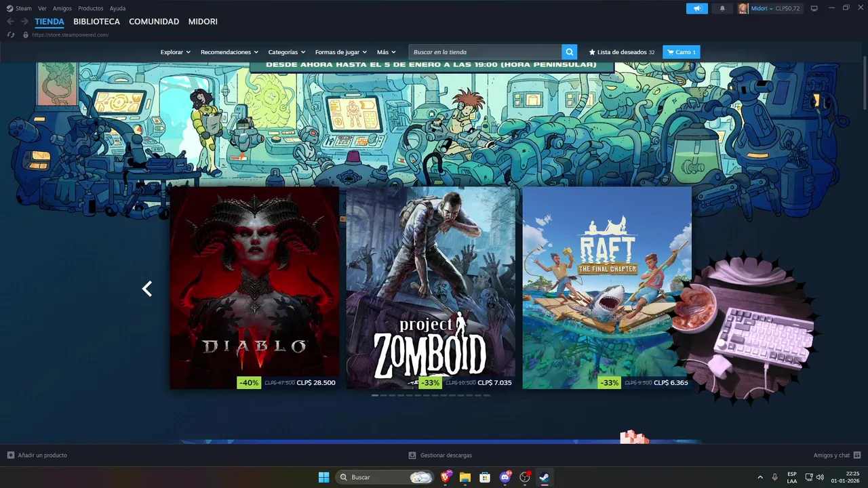Click Midori's profile avatar
This screenshot has width=868, height=488.
pos(743,8)
